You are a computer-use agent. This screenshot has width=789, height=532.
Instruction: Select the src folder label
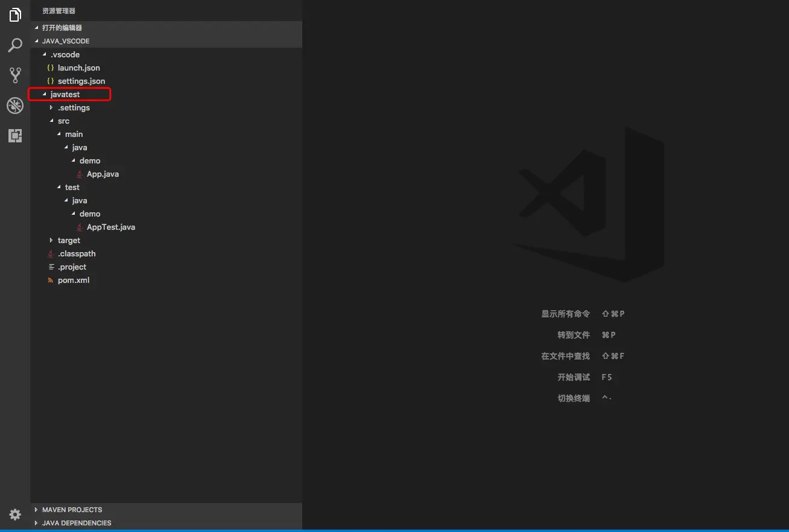(x=63, y=121)
